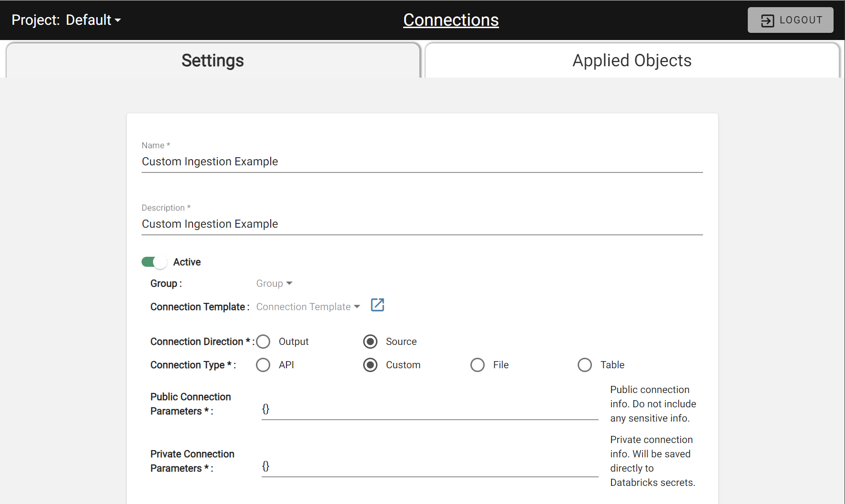Image resolution: width=845 pixels, height=504 pixels.
Task: Follow the Connections header link
Action: tap(451, 20)
